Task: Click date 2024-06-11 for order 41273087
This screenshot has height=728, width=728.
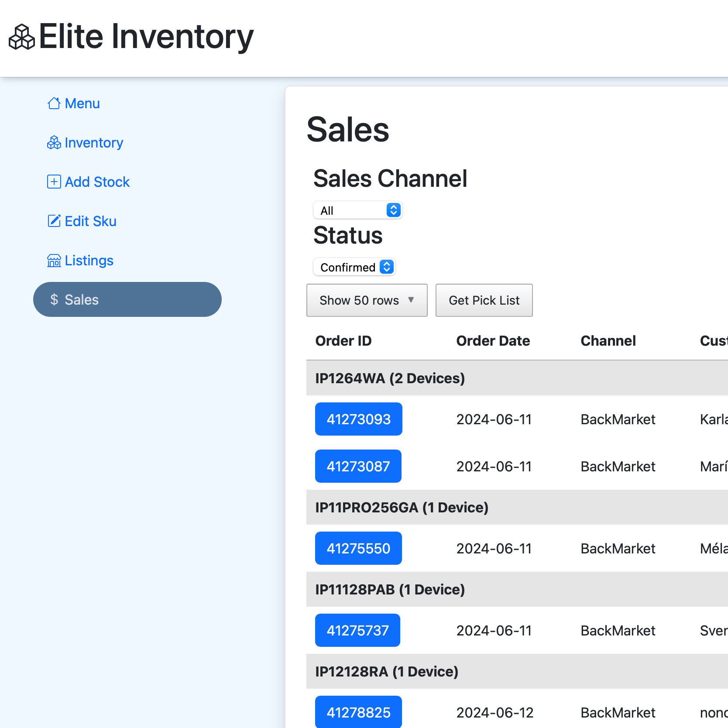Action: tap(494, 467)
